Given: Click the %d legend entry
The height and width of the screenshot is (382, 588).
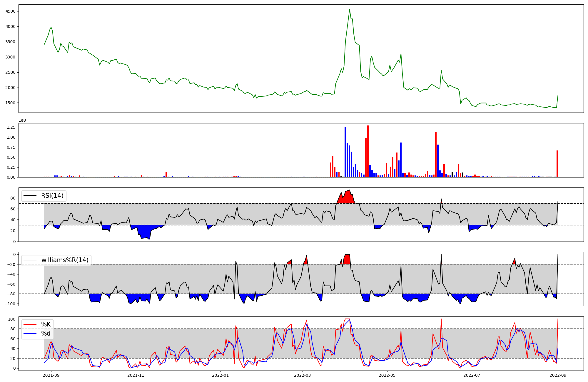Looking at the screenshot, I should (x=46, y=334).
